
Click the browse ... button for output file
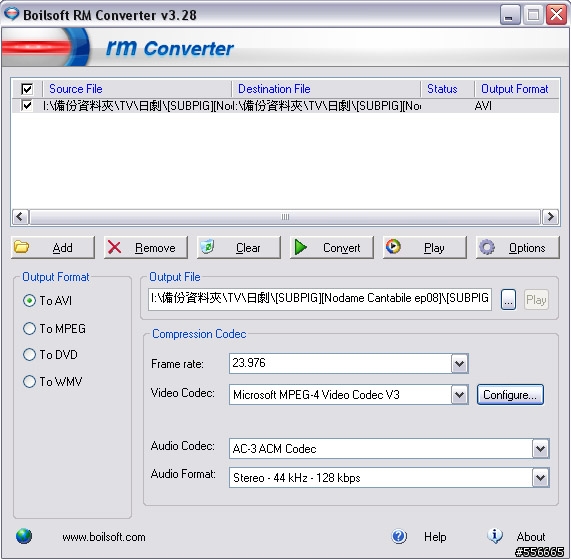coord(508,300)
